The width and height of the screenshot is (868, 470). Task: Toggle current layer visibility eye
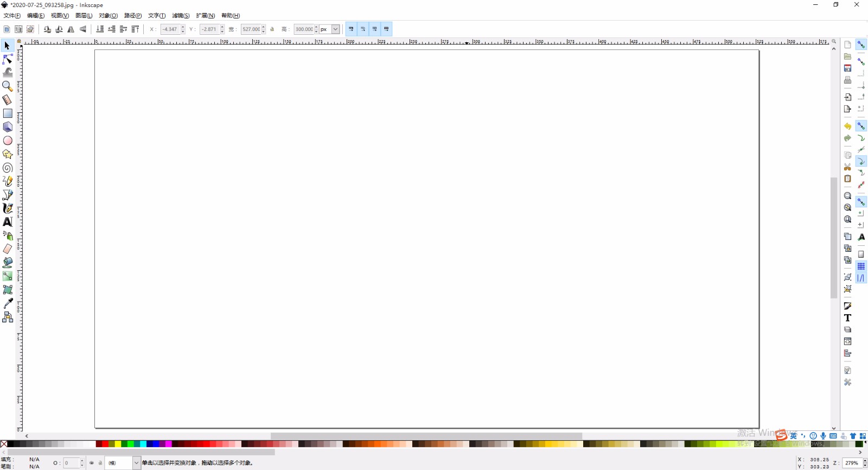tap(91, 463)
